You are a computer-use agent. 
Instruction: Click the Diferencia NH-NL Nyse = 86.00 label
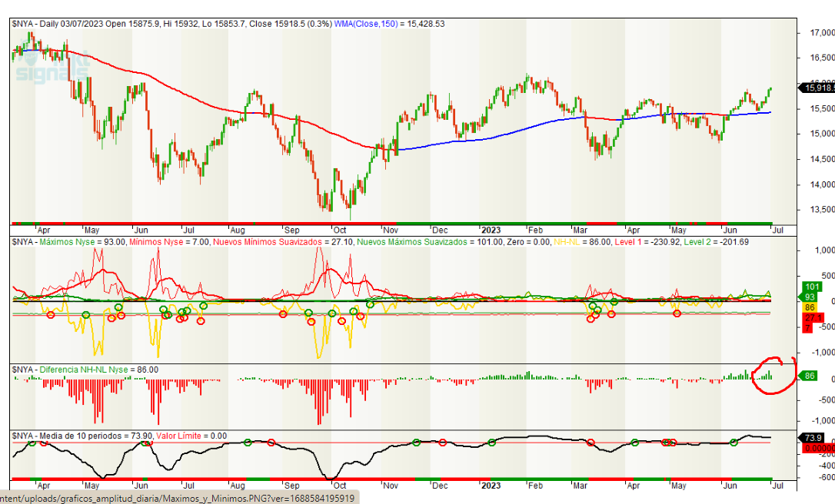pyautogui.click(x=99, y=370)
